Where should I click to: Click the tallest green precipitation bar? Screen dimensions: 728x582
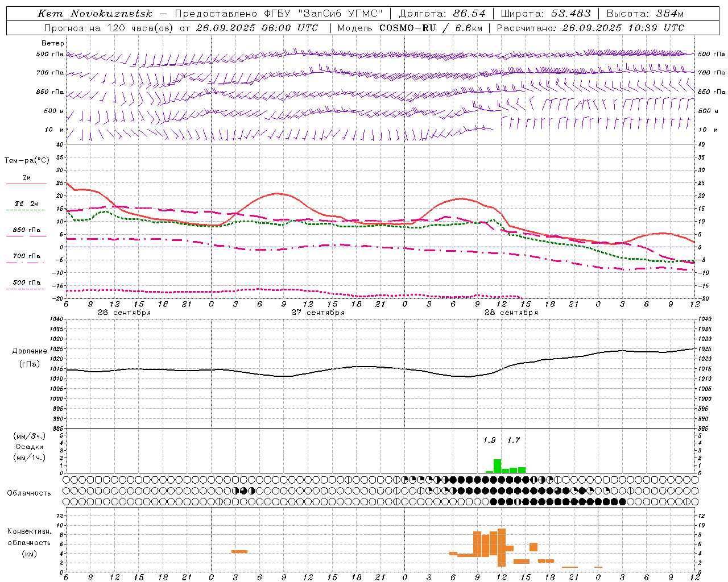[x=497, y=466]
